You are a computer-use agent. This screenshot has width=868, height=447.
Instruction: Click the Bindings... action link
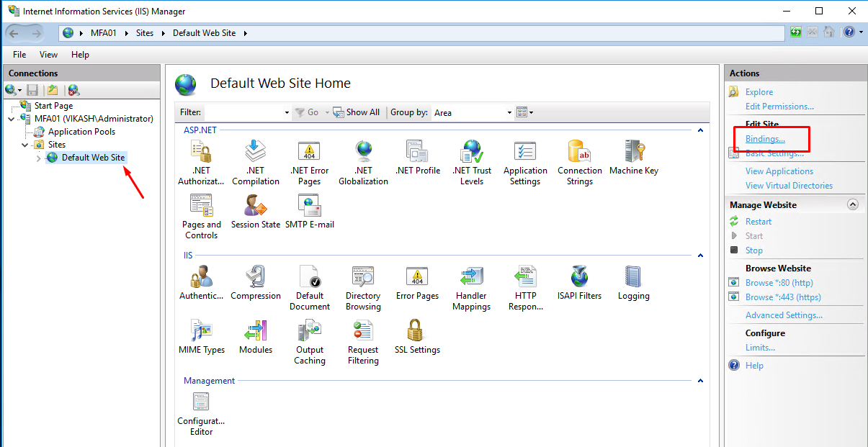765,139
